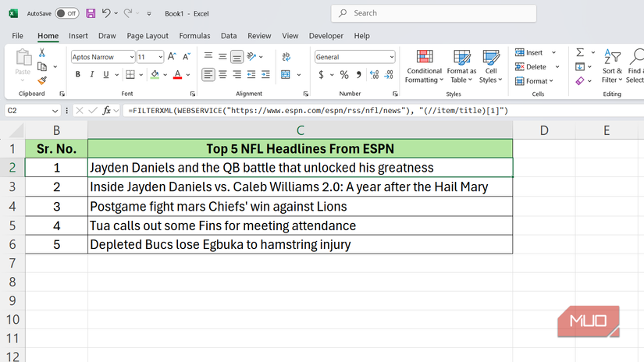Apply Underline formatting
This screenshot has height=362, width=644.
point(106,74)
